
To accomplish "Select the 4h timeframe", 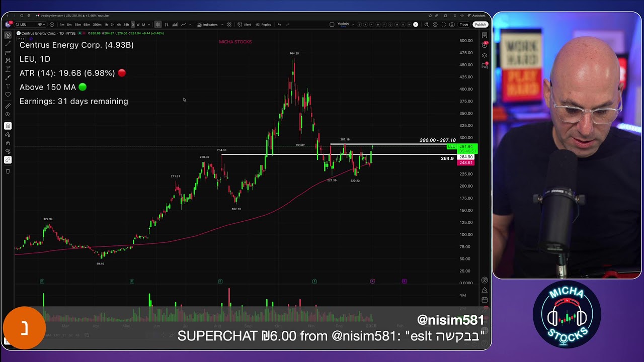I will (119, 24).
